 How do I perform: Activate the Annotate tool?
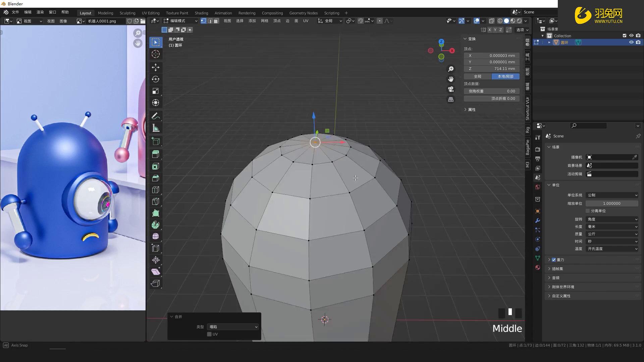pyautogui.click(x=156, y=116)
